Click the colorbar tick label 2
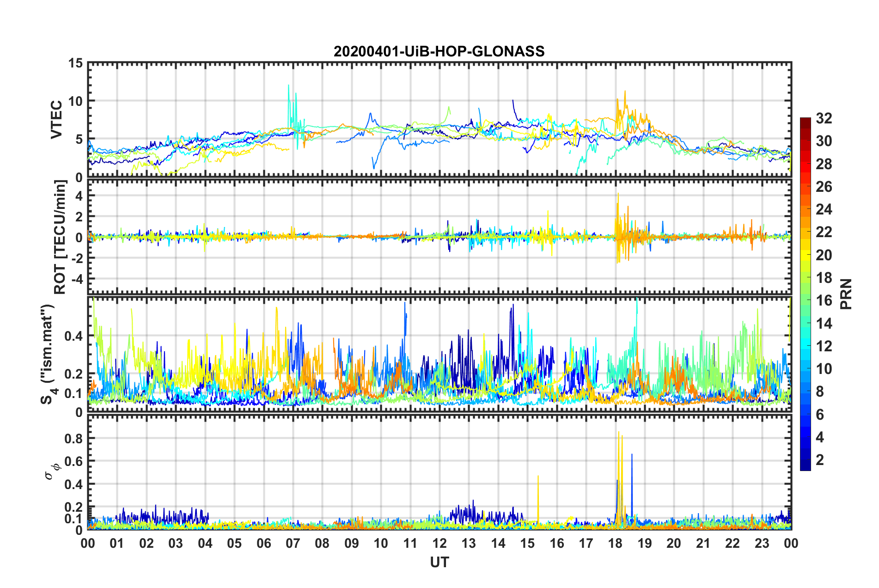The image size is (879, 588). tap(819, 459)
